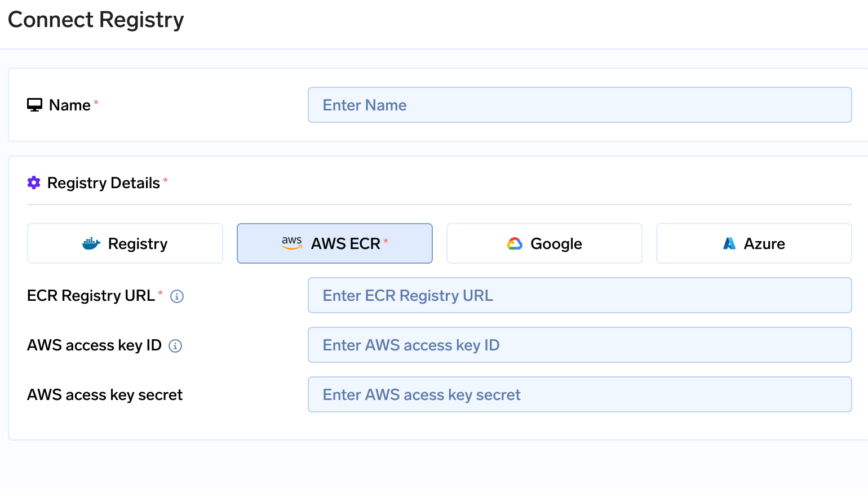
Task: Click the AWS logo icon
Action: (x=292, y=243)
